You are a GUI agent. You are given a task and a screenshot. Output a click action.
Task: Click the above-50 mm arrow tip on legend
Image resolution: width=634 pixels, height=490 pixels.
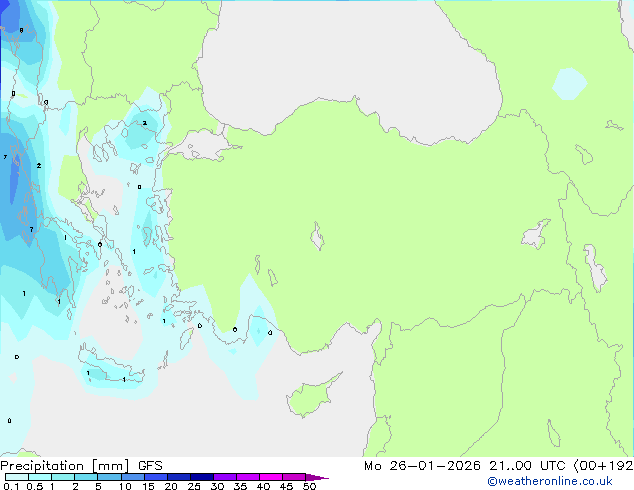317,477
